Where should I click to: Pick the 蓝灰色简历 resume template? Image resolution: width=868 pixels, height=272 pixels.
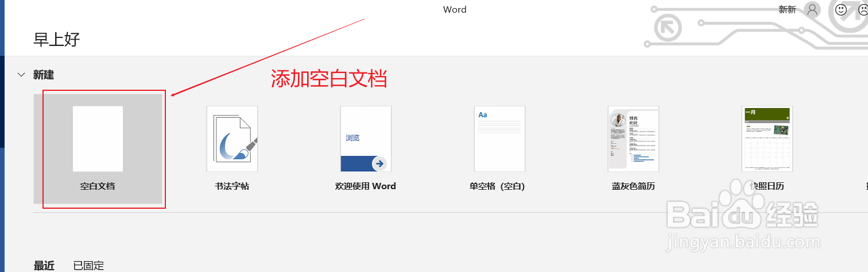633,139
